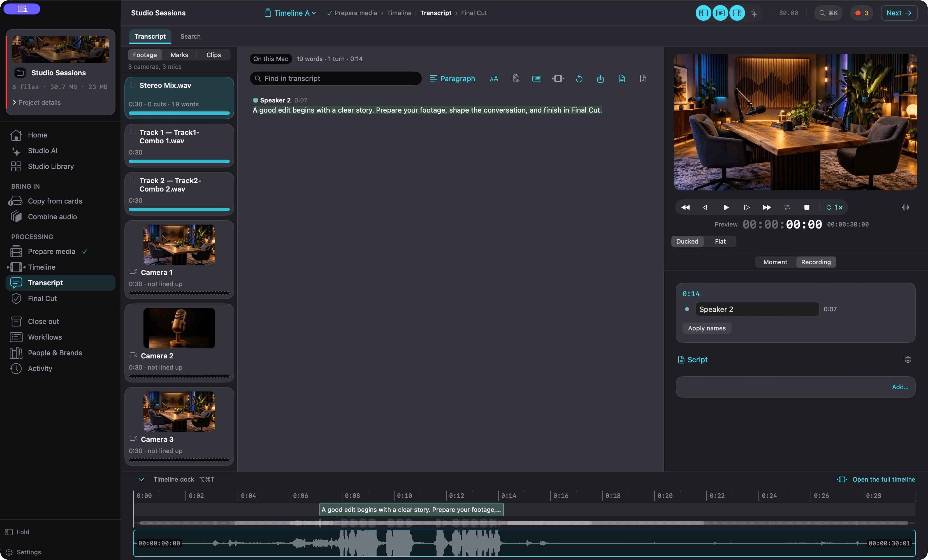Click the keyboard icon in transcript toolbar
This screenshot has width=928, height=560.
(x=537, y=79)
